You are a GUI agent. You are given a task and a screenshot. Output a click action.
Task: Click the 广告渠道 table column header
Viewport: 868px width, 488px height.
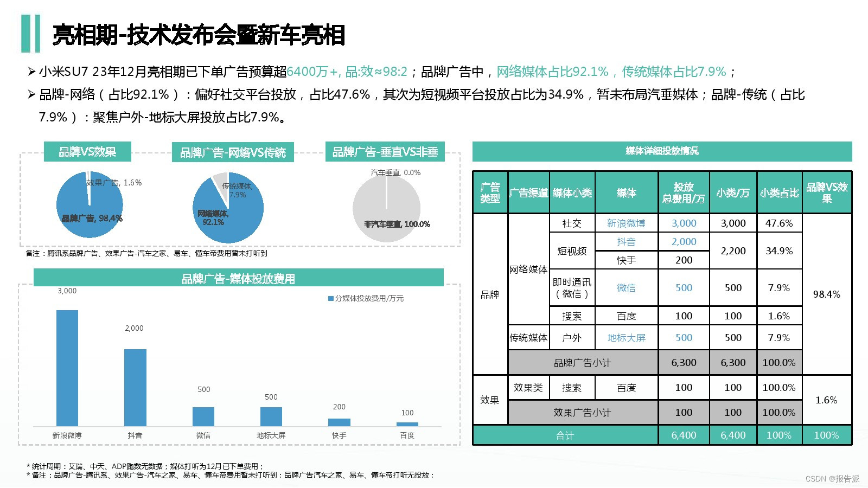528,192
